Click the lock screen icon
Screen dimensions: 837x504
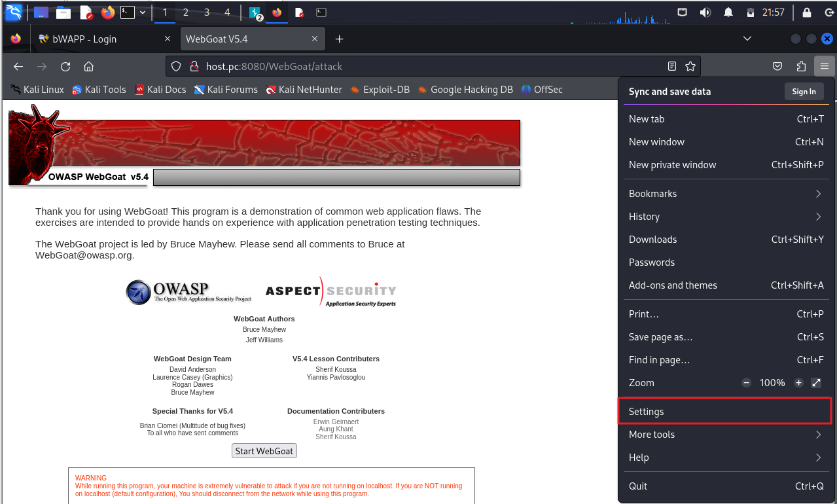(x=806, y=12)
